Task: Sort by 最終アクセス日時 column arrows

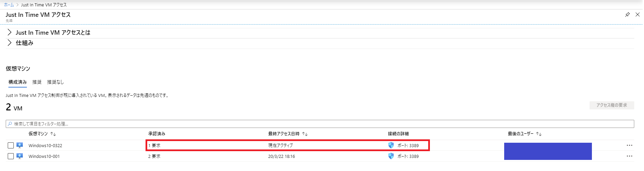Action: pyautogui.click(x=305, y=134)
